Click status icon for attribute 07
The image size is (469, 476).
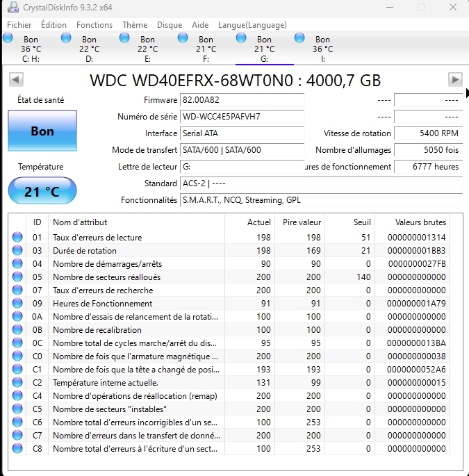(17, 290)
